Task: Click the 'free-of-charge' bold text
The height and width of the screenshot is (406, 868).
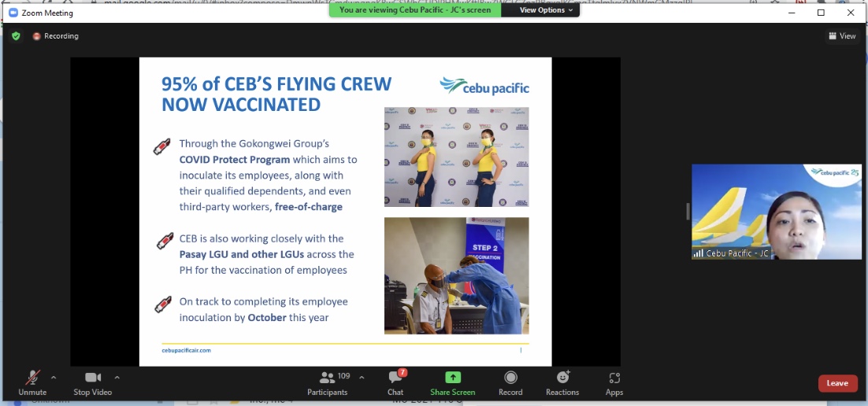Action: (308, 207)
